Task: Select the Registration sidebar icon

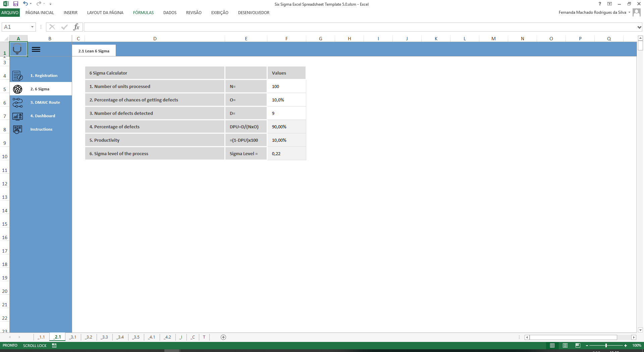Action: [x=18, y=76]
